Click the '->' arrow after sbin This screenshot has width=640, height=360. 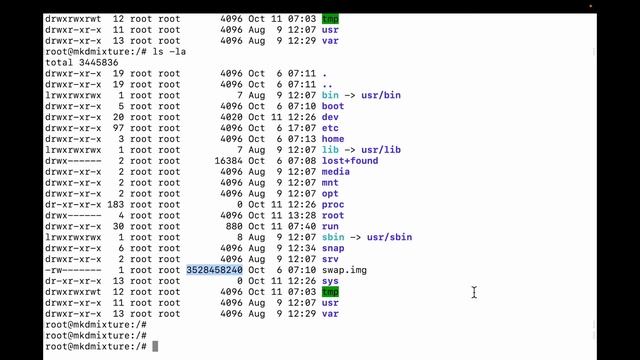point(356,237)
